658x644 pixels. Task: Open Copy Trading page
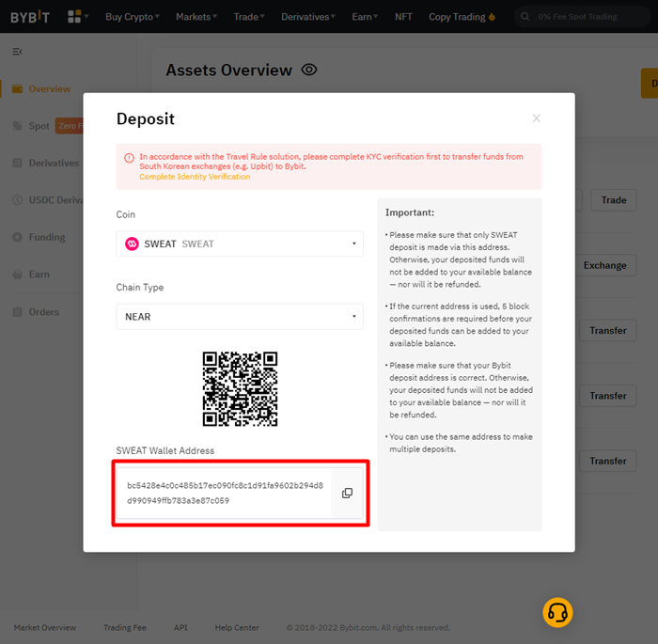click(457, 17)
